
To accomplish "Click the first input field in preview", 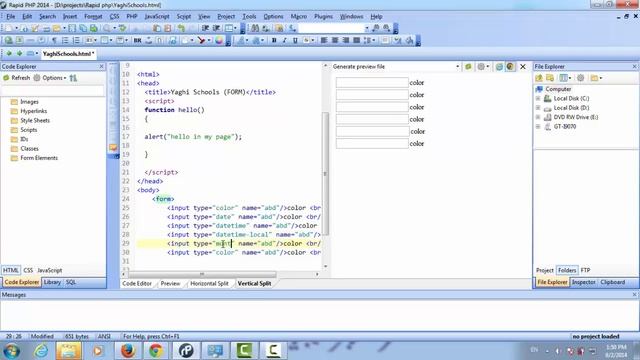I will (372, 82).
